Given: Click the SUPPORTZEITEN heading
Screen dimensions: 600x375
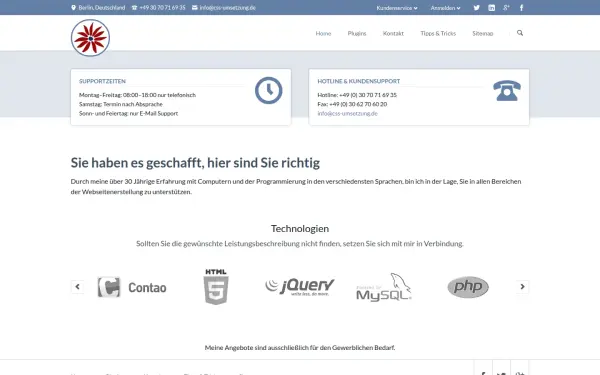Looking at the screenshot, I should click(x=102, y=81).
